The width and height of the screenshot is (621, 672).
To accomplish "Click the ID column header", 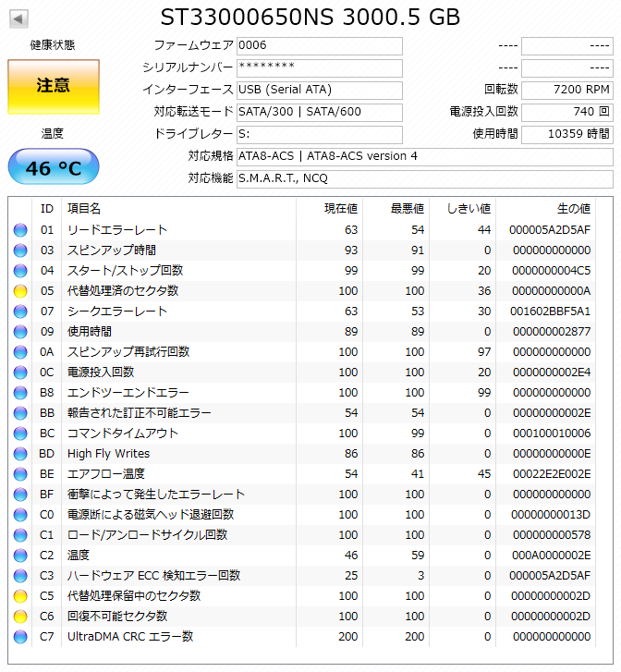I will coord(47,209).
